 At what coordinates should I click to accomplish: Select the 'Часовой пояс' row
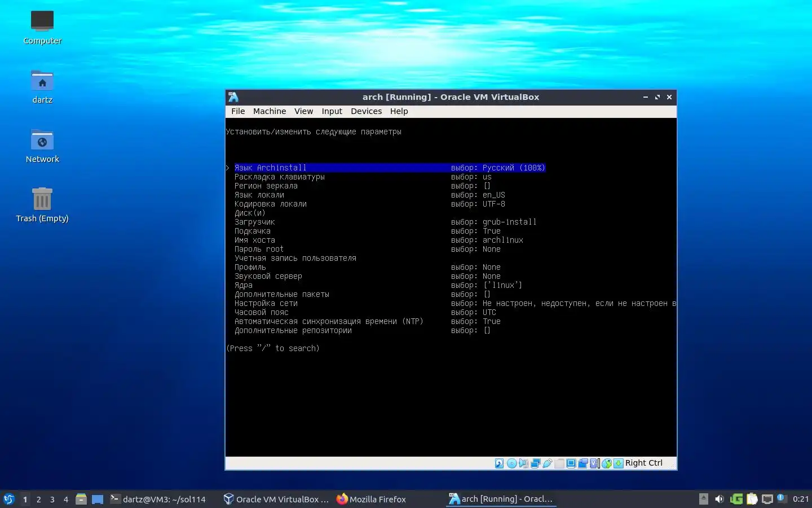coord(365,312)
